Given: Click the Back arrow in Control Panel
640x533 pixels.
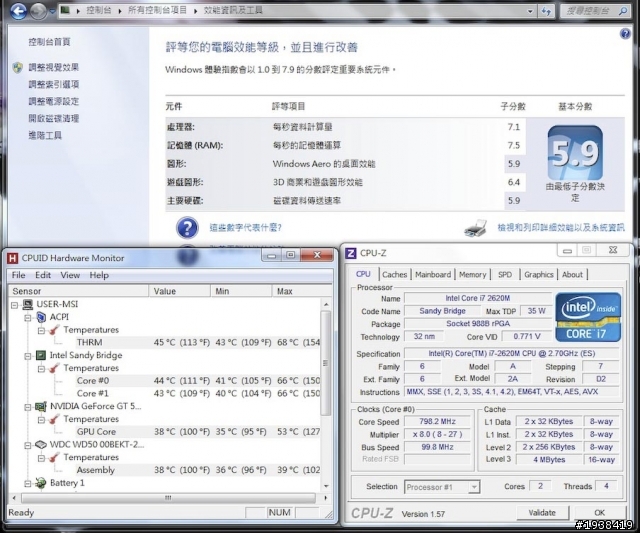Looking at the screenshot, I should point(17,11).
